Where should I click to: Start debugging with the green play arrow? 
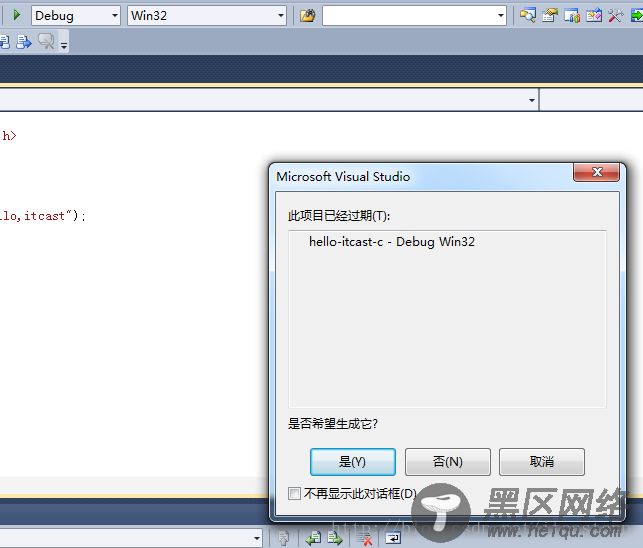click(17, 15)
